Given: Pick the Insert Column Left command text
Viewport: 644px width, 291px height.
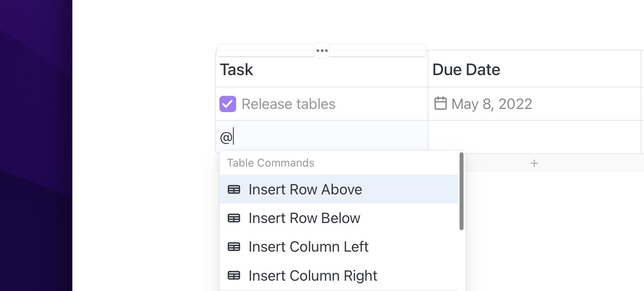Looking at the screenshot, I should (308, 247).
